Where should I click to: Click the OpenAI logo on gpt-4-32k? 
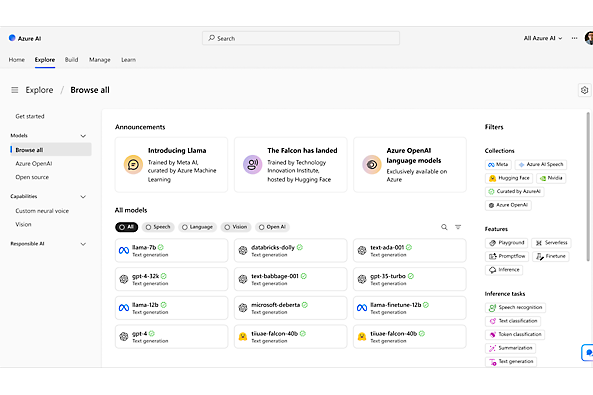pyautogui.click(x=124, y=279)
